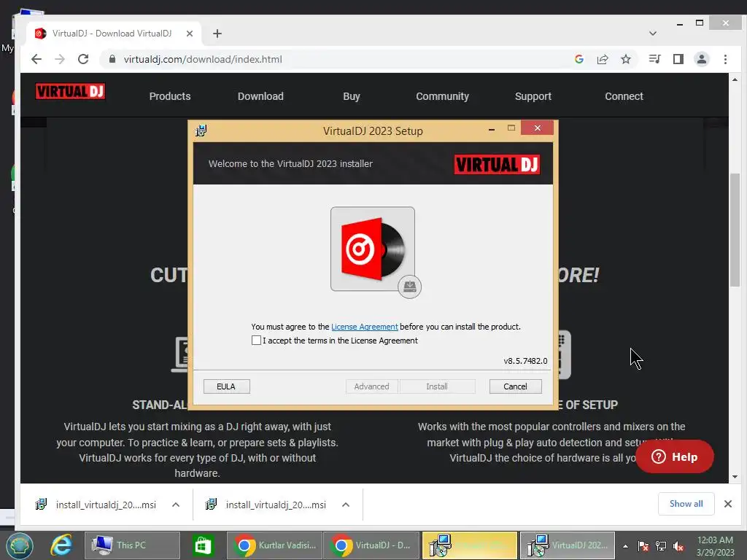Open the Support menu on the website
Viewport: 747px width, 560px height.
[533, 96]
